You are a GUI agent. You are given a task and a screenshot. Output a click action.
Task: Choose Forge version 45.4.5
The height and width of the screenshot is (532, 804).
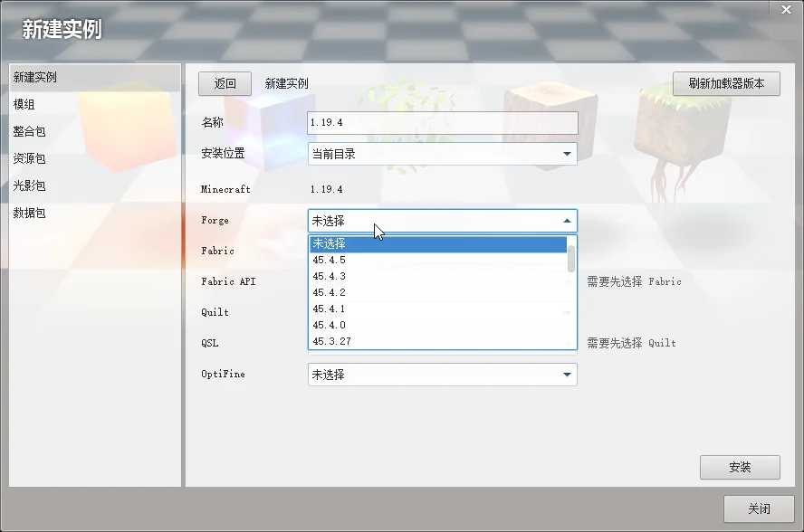coord(438,261)
